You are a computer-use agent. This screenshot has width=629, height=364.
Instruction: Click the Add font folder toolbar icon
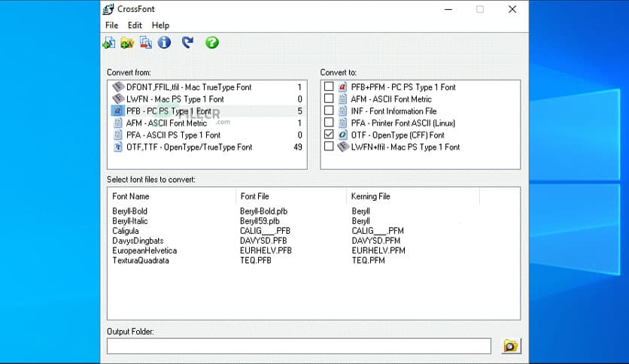(127, 43)
